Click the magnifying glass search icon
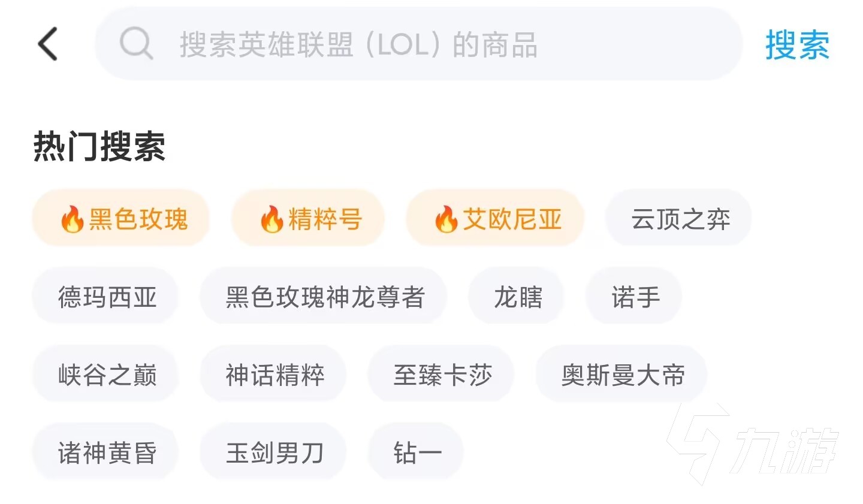863x504 pixels. click(x=136, y=44)
